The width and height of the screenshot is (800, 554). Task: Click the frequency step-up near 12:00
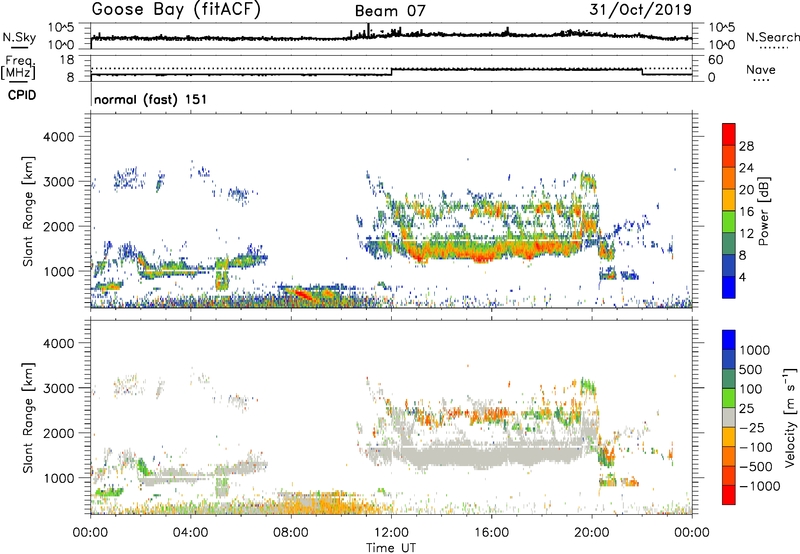392,72
